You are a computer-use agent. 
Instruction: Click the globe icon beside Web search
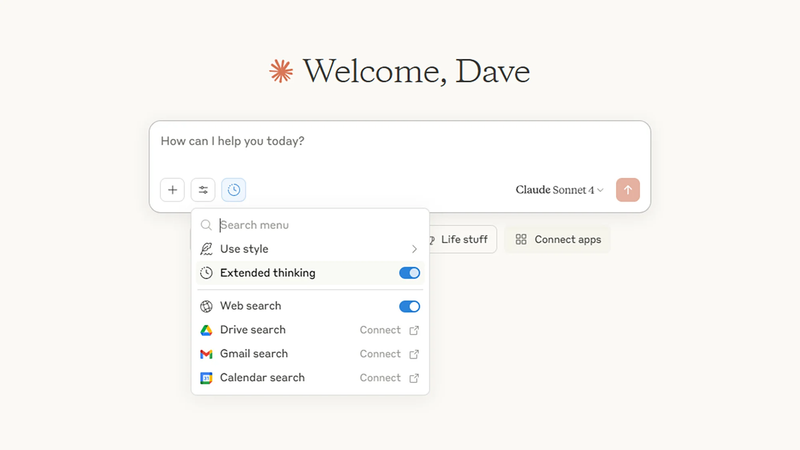pyautogui.click(x=206, y=306)
